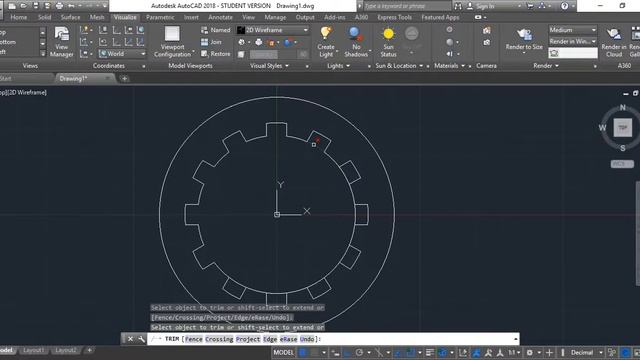Click the save icon in quick access toolbar
Image resolution: width=640 pixels, height=360 pixels.
tap(36, 6)
